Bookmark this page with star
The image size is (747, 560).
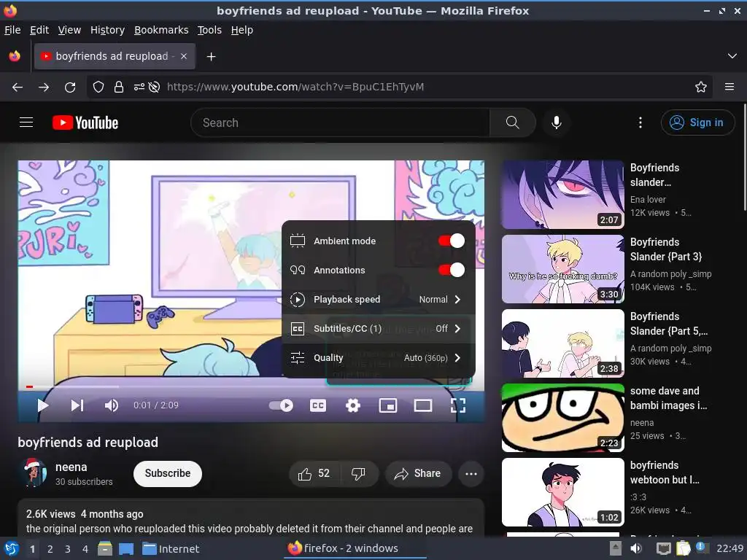point(700,87)
